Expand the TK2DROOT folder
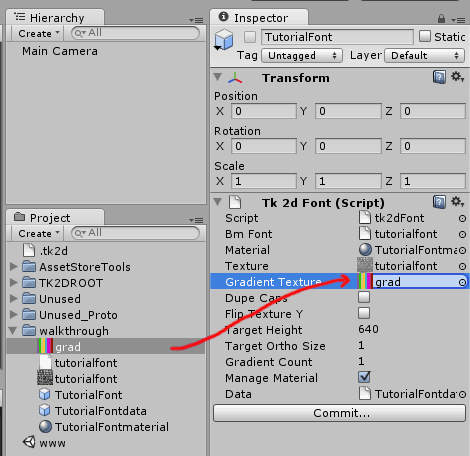470x456 pixels. tap(14, 282)
